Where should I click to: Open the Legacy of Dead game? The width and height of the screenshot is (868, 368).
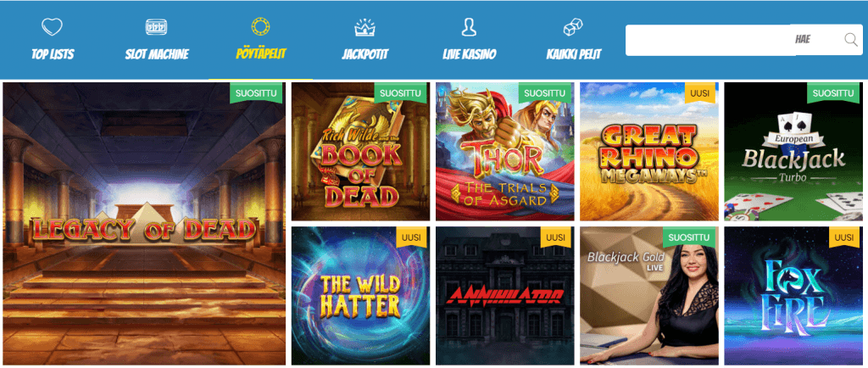pos(144,224)
